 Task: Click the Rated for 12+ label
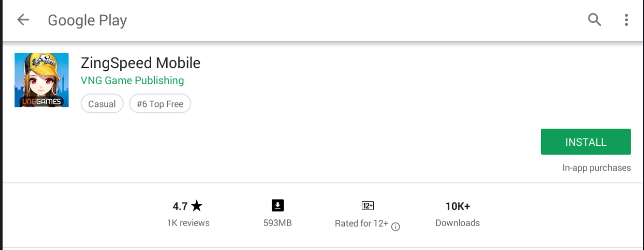tap(361, 224)
